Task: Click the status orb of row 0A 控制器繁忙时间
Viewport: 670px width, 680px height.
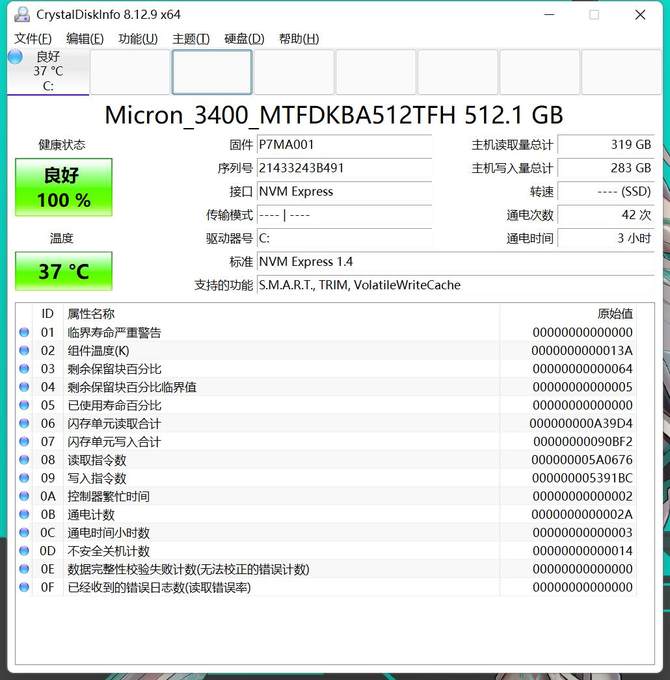Action: point(24,496)
